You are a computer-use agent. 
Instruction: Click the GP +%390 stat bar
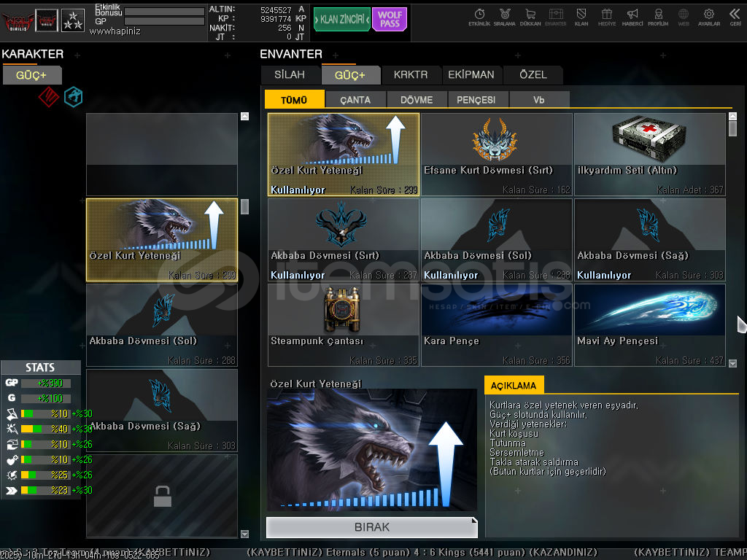coord(46,383)
